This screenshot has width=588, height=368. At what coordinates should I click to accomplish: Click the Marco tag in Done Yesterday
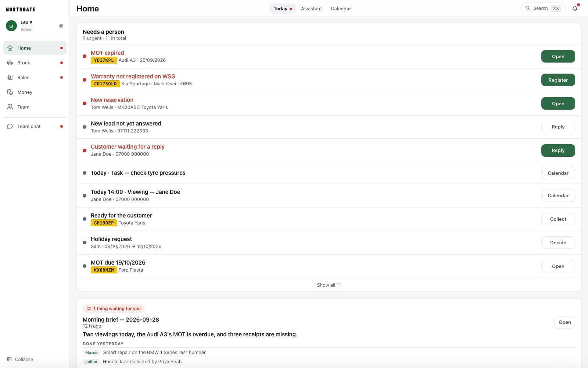(92, 353)
